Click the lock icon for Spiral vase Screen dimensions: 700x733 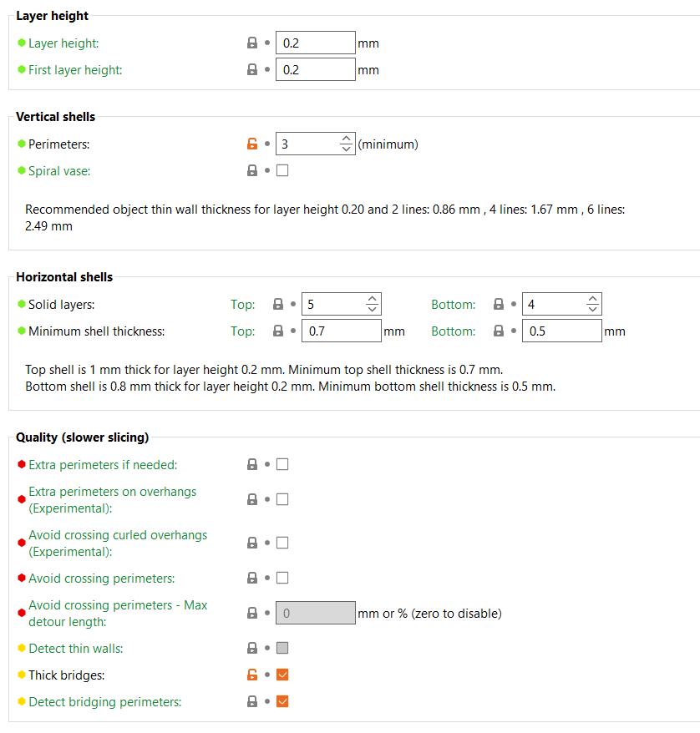[x=252, y=170]
